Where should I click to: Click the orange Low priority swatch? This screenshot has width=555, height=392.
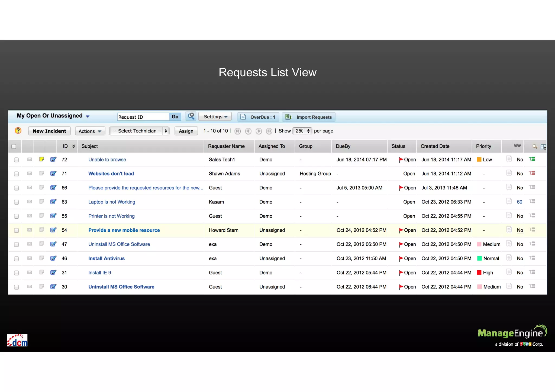479,160
